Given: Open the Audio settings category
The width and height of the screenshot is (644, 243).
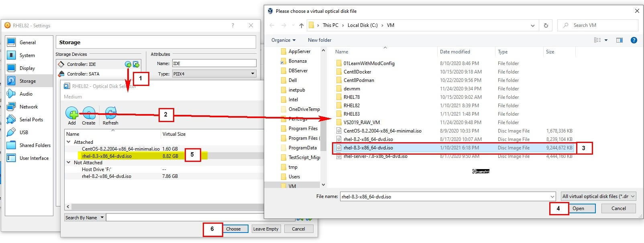Looking at the screenshot, I should click(x=26, y=94).
